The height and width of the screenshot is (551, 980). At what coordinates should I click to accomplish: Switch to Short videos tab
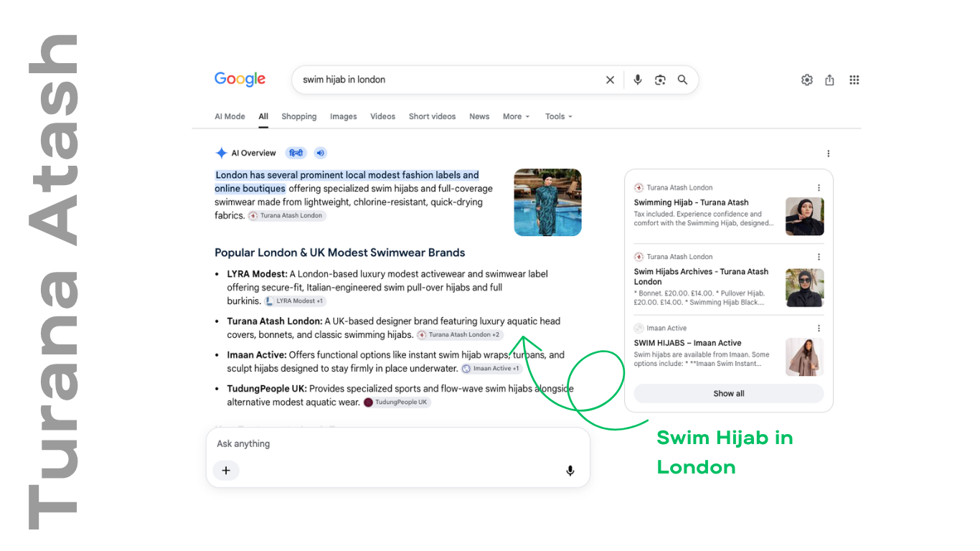pyautogui.click(x=432, y=116)
